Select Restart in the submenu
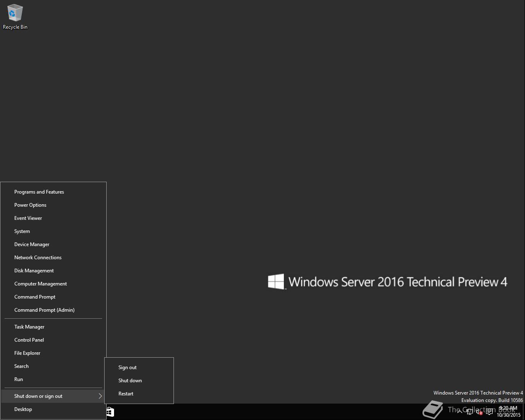The image size is (525, 420). point(139,394)
